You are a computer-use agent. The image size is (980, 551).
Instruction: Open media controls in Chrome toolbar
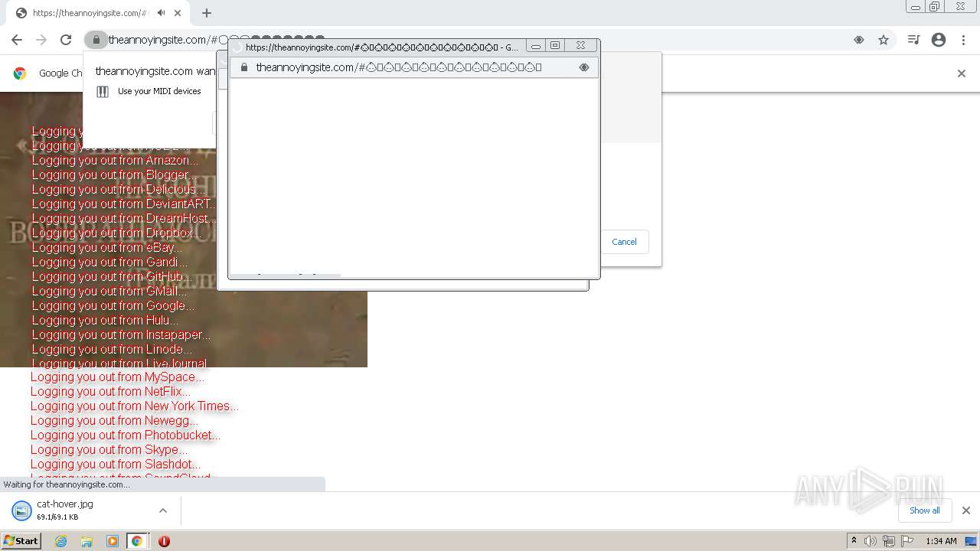click(x=913, y=40)
